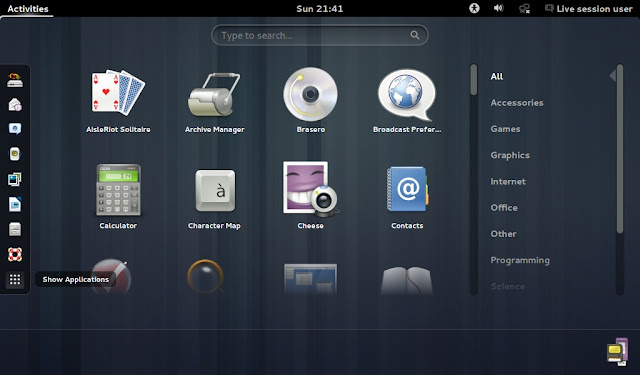
Task: Click the Activities button
Action: (28, 9)
